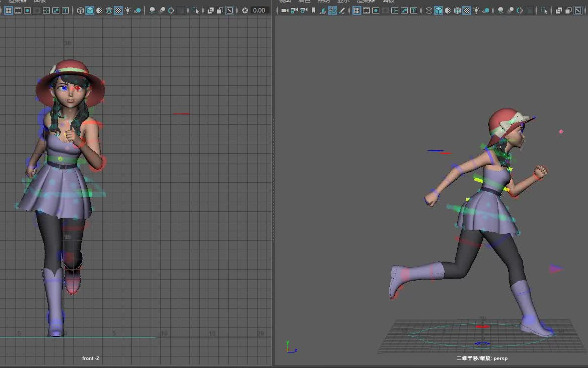Toggle film gate in the front view panel
This screenshot has height=368, width=588.
coord(18,10)
